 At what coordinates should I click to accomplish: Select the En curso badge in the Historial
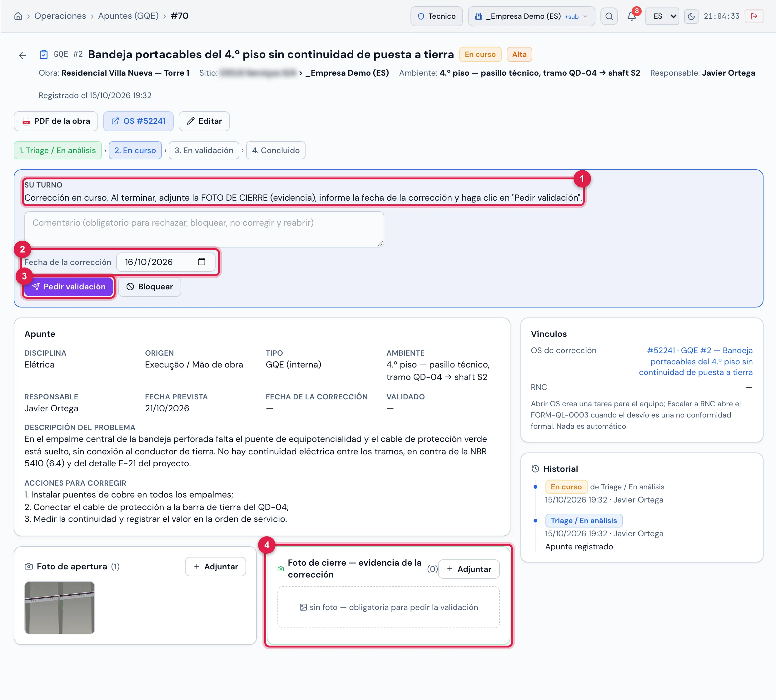click(x=566, y=487)
